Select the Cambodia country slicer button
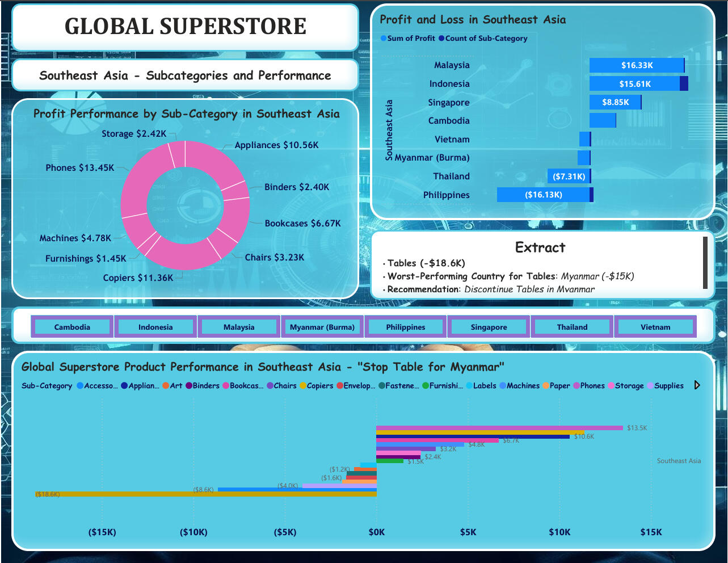The height and width of the screenshot is (563, 728). click(72, 327)
